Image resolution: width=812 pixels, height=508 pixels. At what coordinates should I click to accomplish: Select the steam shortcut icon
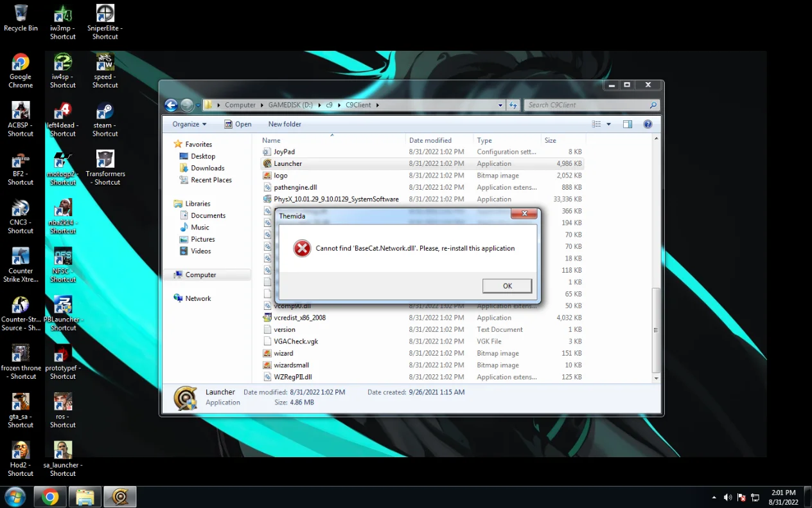105,120
